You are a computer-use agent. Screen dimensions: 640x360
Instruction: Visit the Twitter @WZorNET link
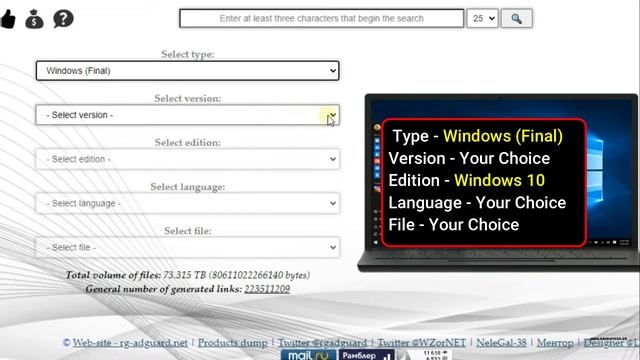tap(422, 343)
